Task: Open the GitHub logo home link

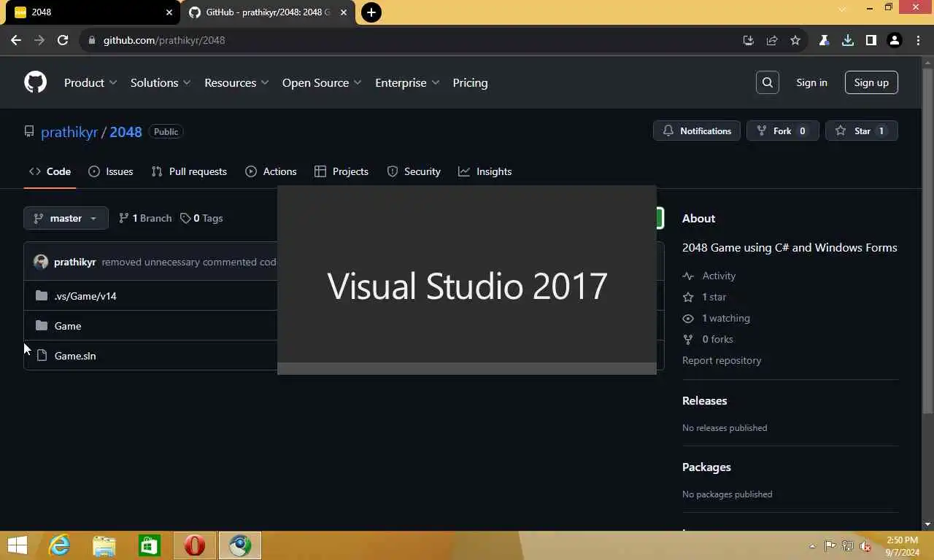Action: 35,82
